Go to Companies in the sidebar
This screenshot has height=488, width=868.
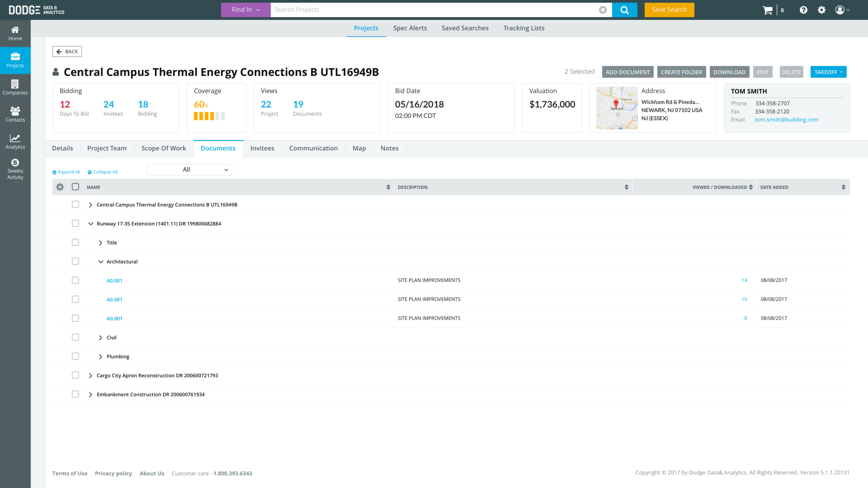pos(15,87)
